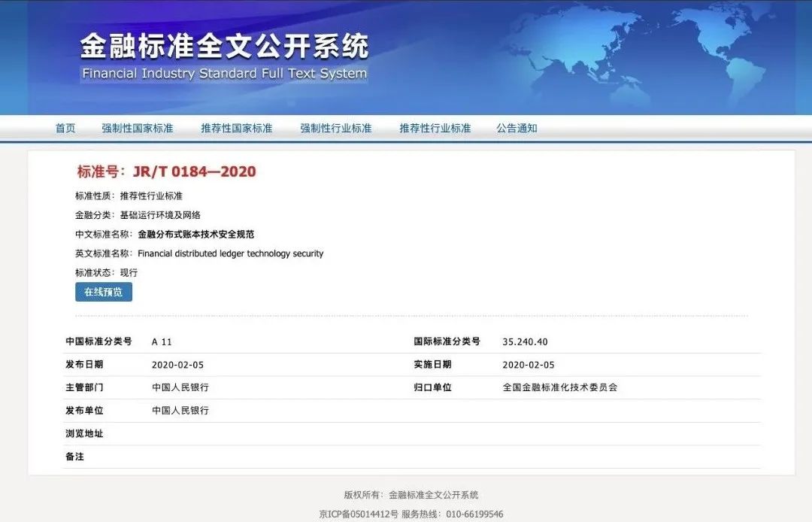The width and height of the screenshot is (812, 522).
Task: Click the English standard name text
Action: [x=231, y=253]
